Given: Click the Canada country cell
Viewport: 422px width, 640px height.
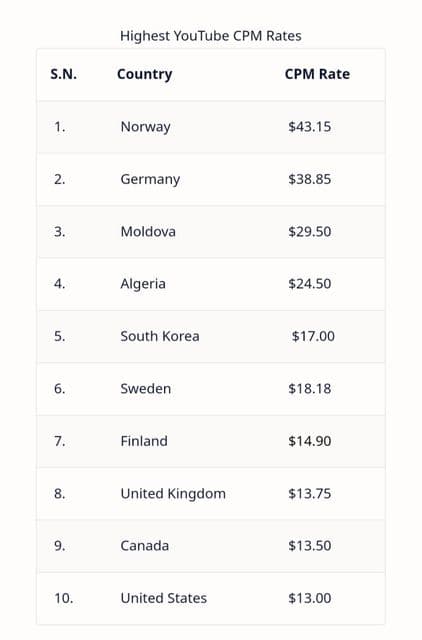Looking at the screenshot, I should (x=144, y=546).
